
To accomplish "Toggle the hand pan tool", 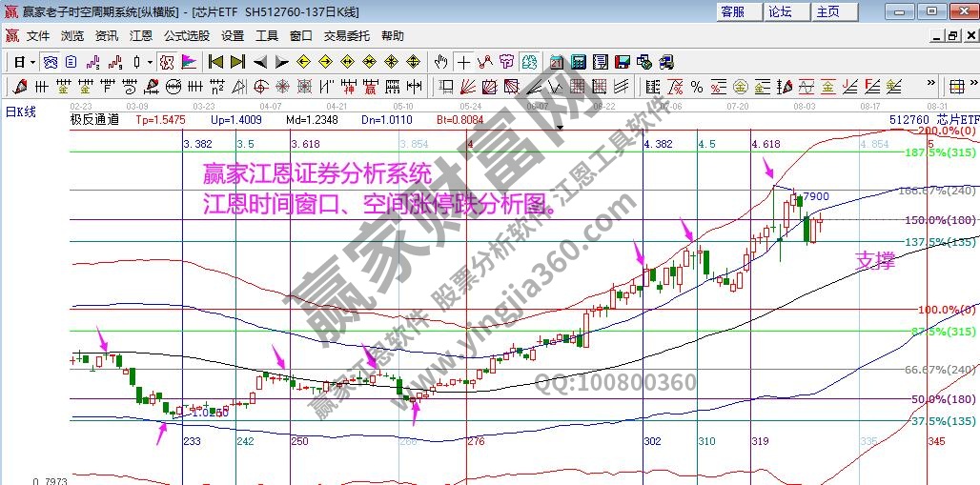I will click(440, 62).
